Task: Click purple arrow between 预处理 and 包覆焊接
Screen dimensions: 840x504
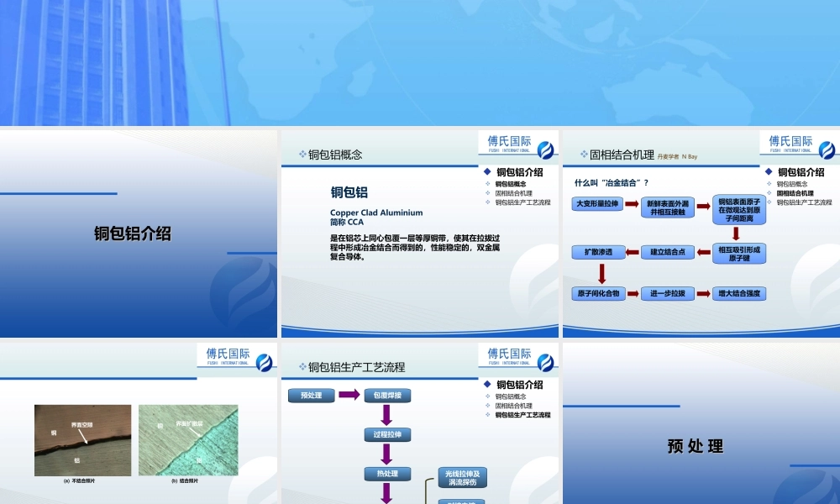Action: click(349, 395)
